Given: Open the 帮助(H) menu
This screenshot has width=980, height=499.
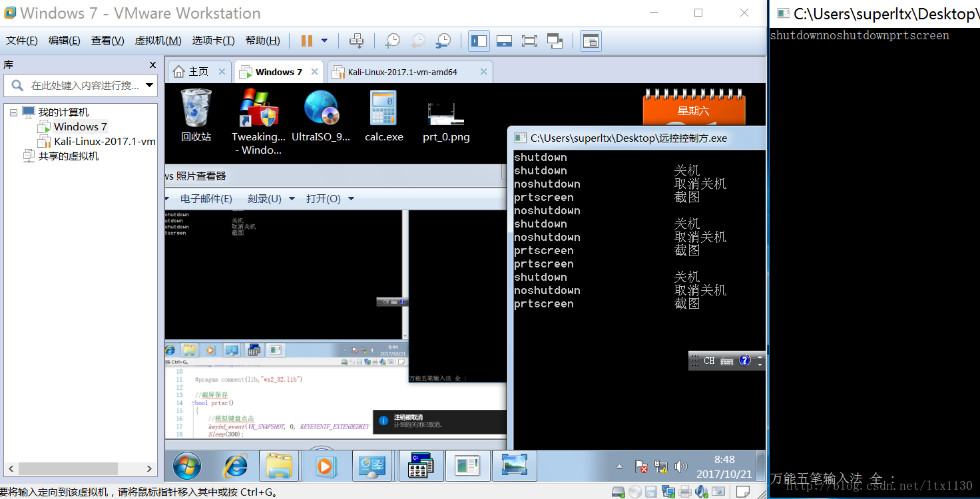Looking at the screenshot, I should tap(263, 41).
